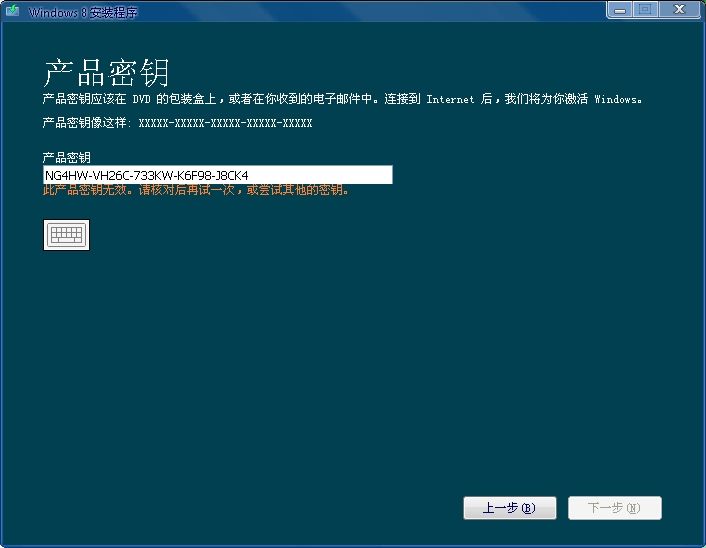Viewport: 706px width, 548px height.
Task: Minimize the Windows 8 setup window
Action: (x=620, y=9)
